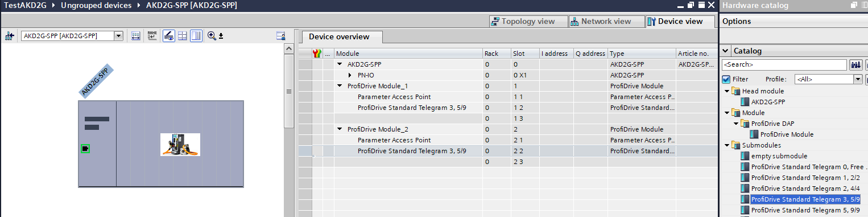Click the Q address column header
The height and width of the screenshot is (217, 868).
(x=590, y=54)
